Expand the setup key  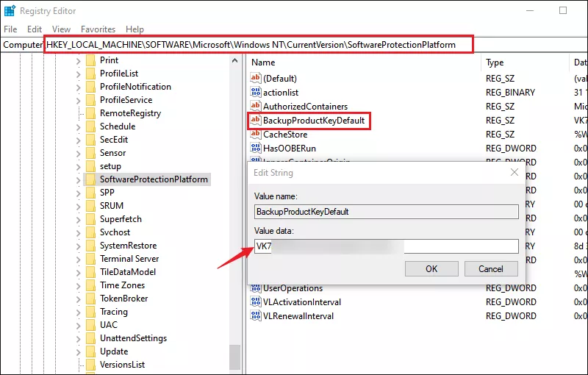(x=78, y=166)
